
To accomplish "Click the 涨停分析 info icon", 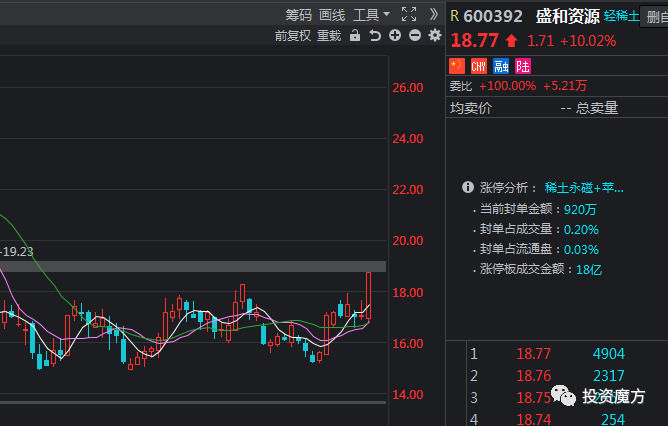I will pyautogui.click(x=468, y=187).
